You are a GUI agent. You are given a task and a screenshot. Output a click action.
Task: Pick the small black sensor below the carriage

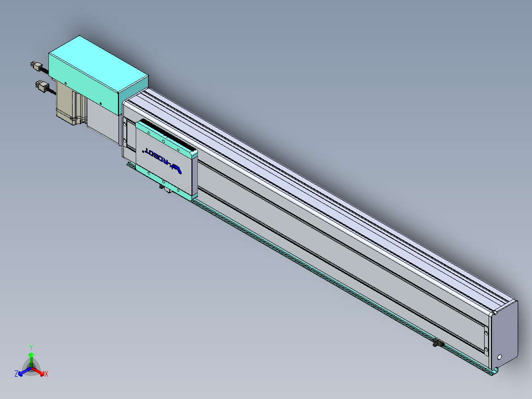coord(162,187)
